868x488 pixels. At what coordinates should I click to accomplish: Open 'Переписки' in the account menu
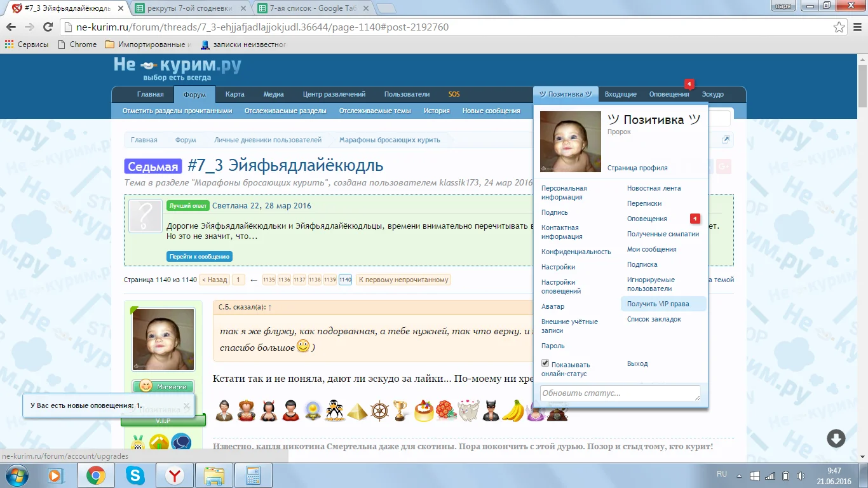(x=644, y=204)
